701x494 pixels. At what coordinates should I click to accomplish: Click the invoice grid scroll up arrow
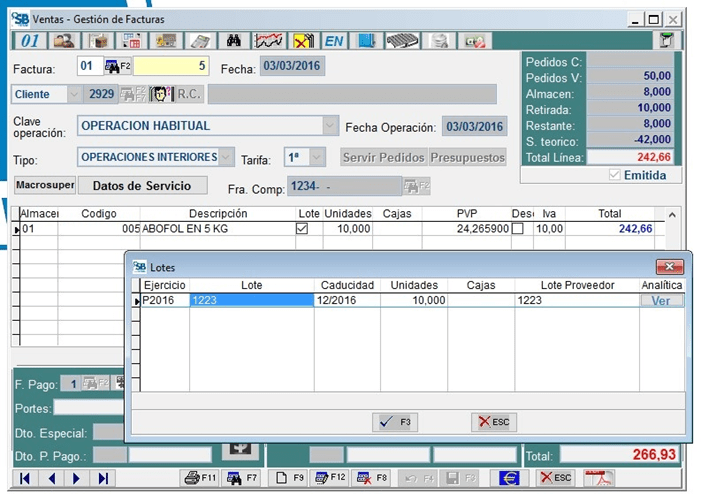tap(672, 215)
